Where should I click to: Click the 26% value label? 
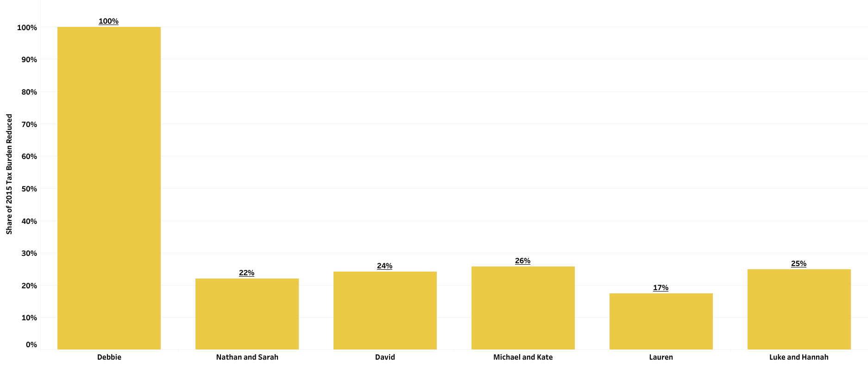[523, 261]
